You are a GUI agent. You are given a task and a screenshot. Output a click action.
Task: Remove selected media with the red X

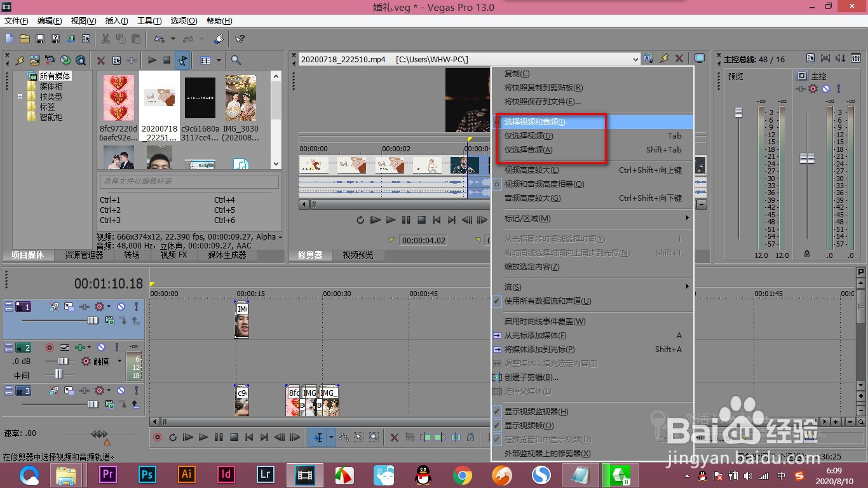coord(101,60)
